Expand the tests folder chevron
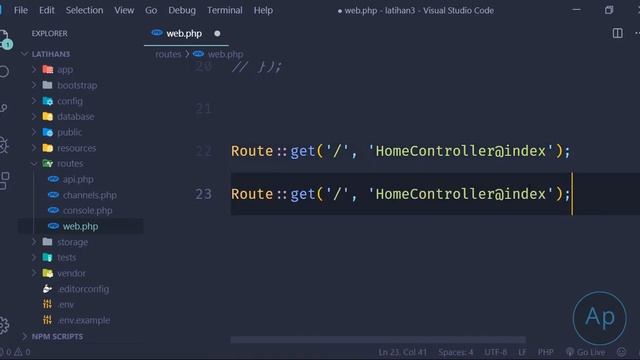The height and width of the screenshot is (360, 640). (x=34, y=258)
